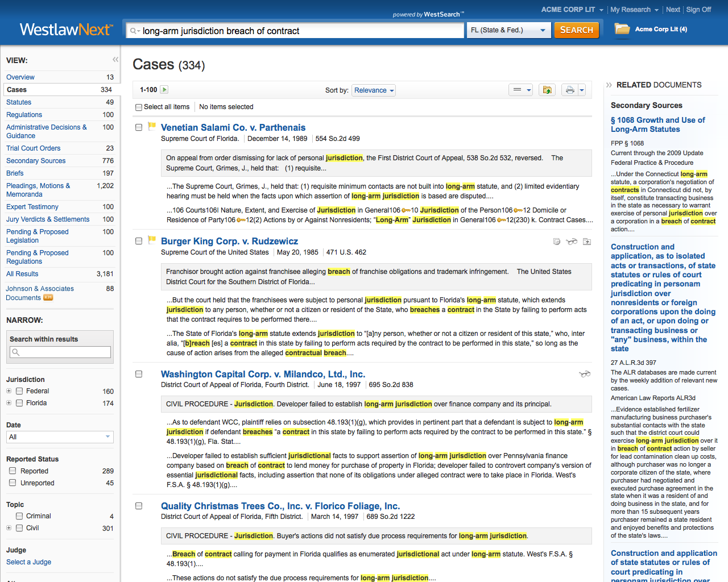This screenshot has width=728, height=582.
Task: Open the FL (State & Fed.) jurisdiction dropdown
Action: coord(508,30)
